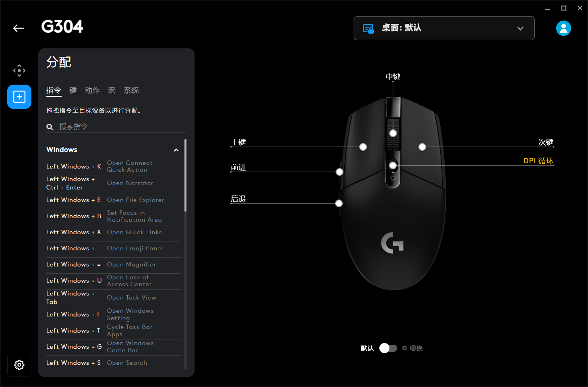Open the user account avatar
This screenshot has width=588, height=387.
pyautogui.click(x=563, y=28)
